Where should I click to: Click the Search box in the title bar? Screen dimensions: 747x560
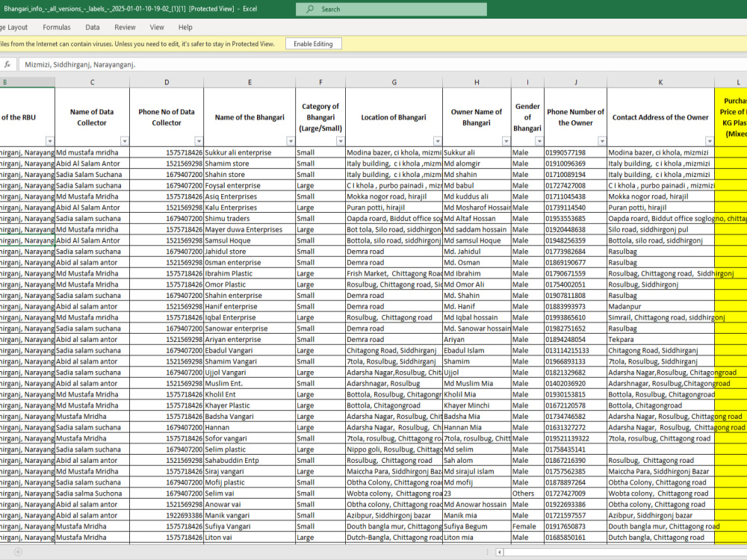391,9
